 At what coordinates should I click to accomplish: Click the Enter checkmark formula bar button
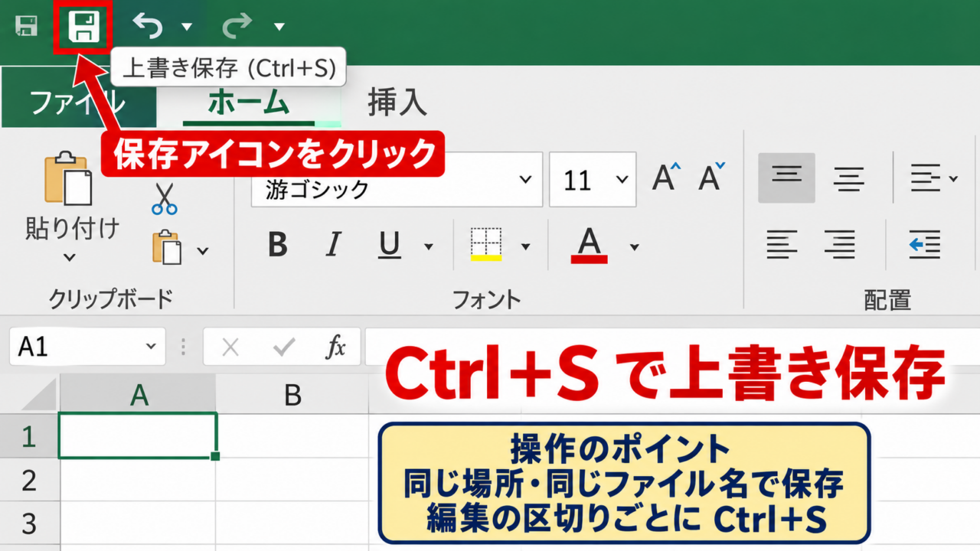284,348
